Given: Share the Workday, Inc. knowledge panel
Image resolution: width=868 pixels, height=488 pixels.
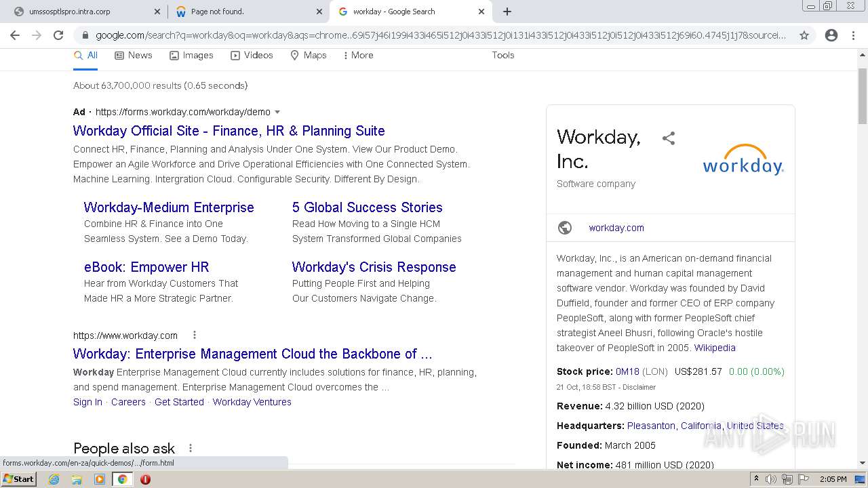Looking at the screenshot, I should tap(669, 138).
